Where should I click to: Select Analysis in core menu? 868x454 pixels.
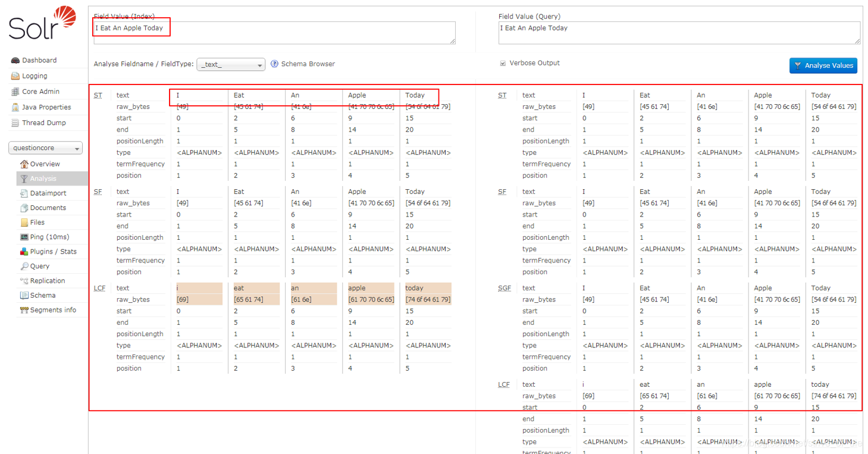click(43, 179)
